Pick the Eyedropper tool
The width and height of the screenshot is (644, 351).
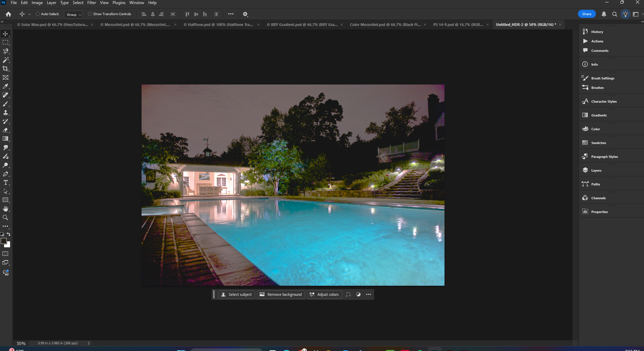5,86
